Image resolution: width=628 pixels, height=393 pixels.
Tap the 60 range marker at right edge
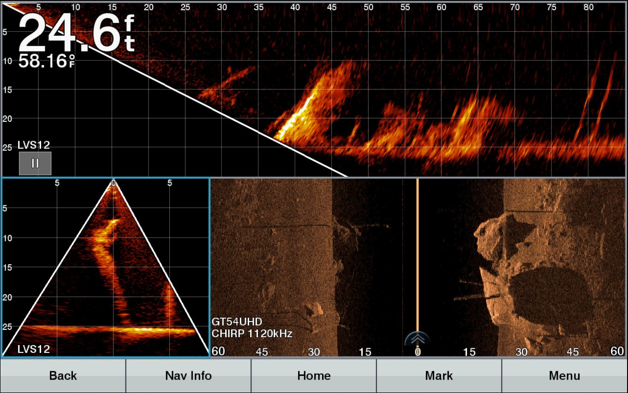pyautogui.click(x=617, y=351)
